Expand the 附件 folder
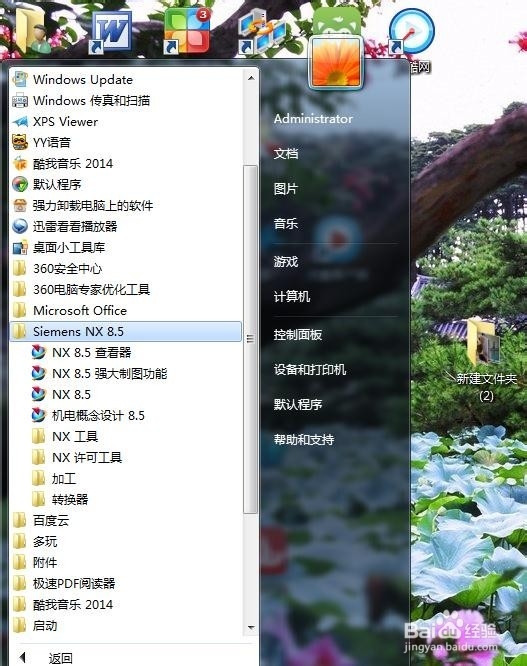 [x=35, y=562]
